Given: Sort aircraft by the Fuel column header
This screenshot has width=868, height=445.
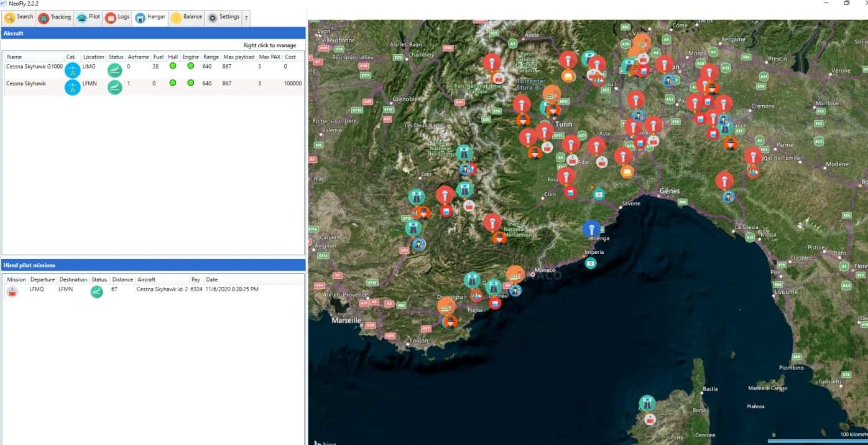Looking at the screenshot, I should tap(158, 57).
